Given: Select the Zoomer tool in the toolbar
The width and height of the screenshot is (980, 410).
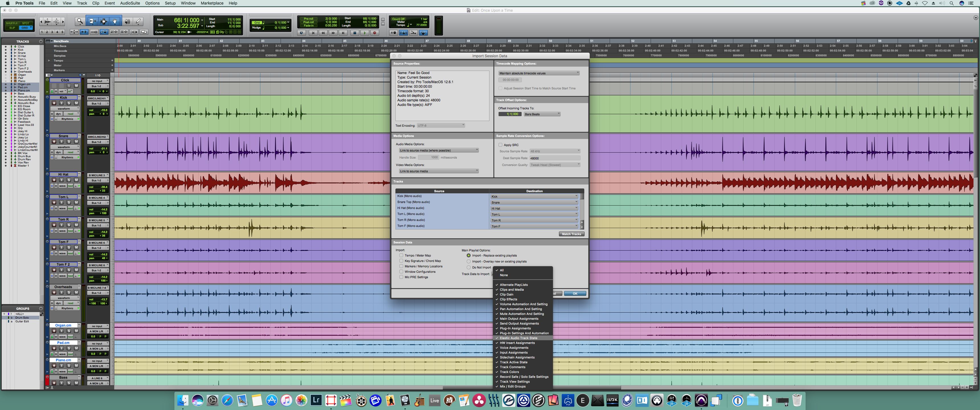Looking at the screenshot, I should click(x=80, y=22).
